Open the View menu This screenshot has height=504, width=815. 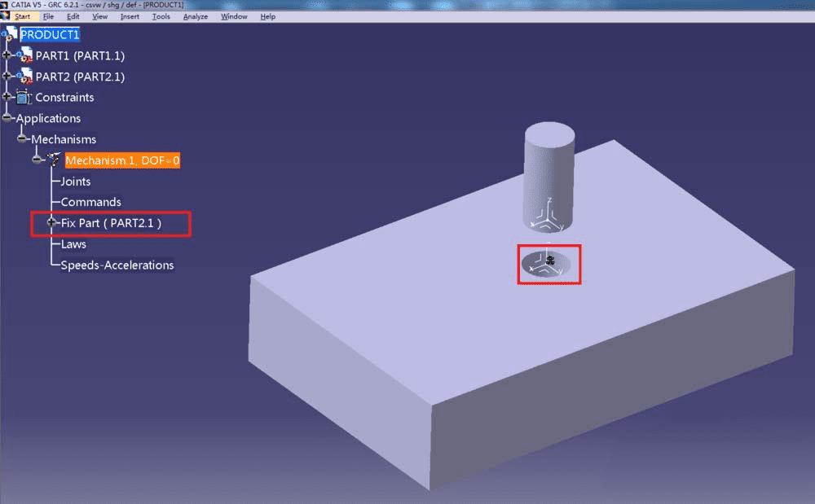point(99,16)
